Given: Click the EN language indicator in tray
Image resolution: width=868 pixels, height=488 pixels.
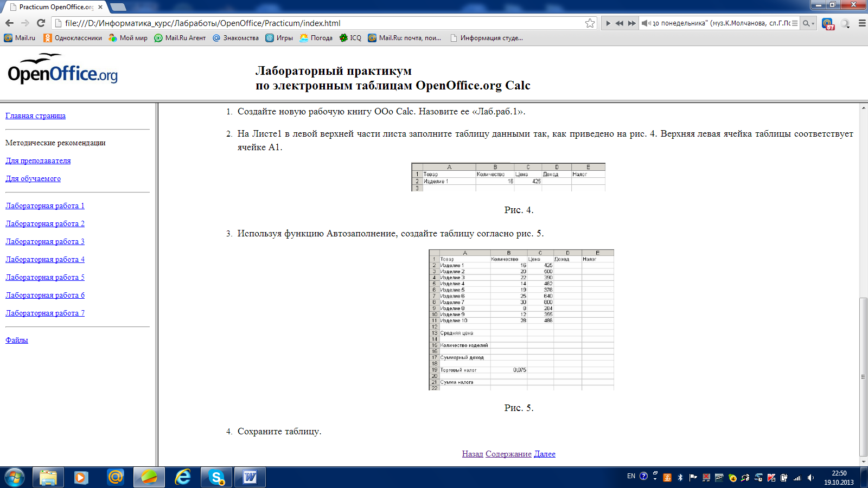Looking at the screenshot, I should 631,476.
